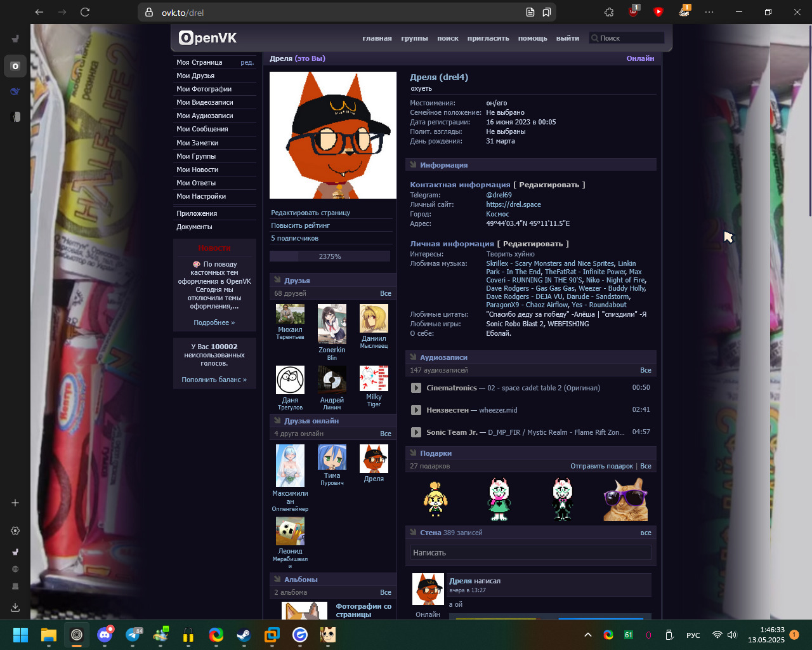
Task: Open Пополнить баланс link
Action: coord(214,380)
